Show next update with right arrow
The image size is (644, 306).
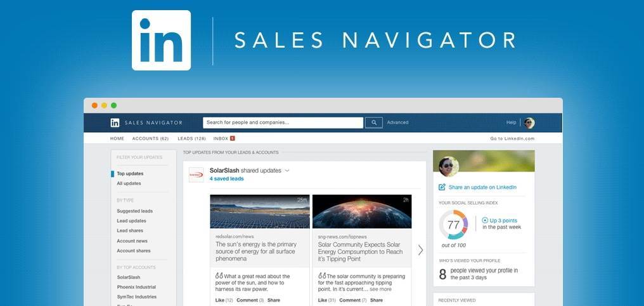420,250
